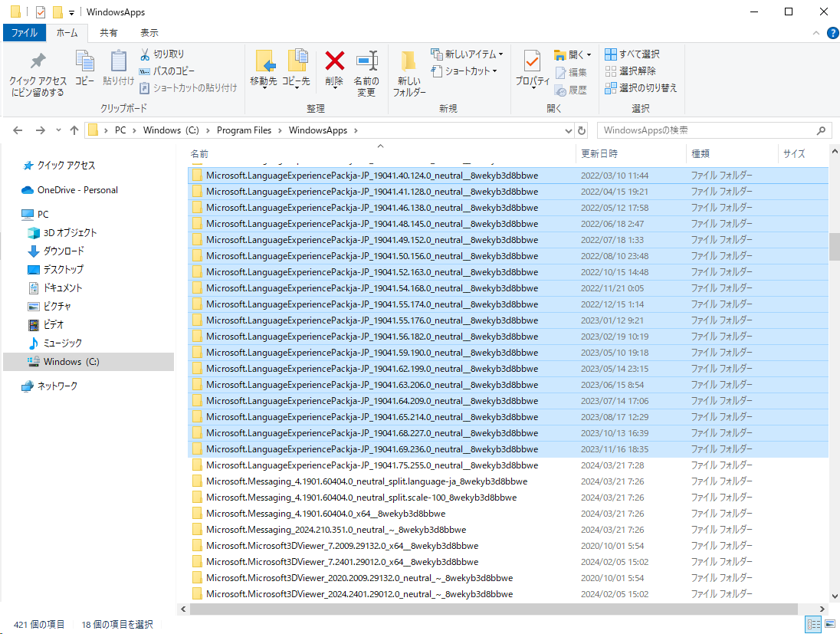Sort by 種類 (Type) column header
The width and height of the screenshot is (840, 634).
(x=701, y=154)
